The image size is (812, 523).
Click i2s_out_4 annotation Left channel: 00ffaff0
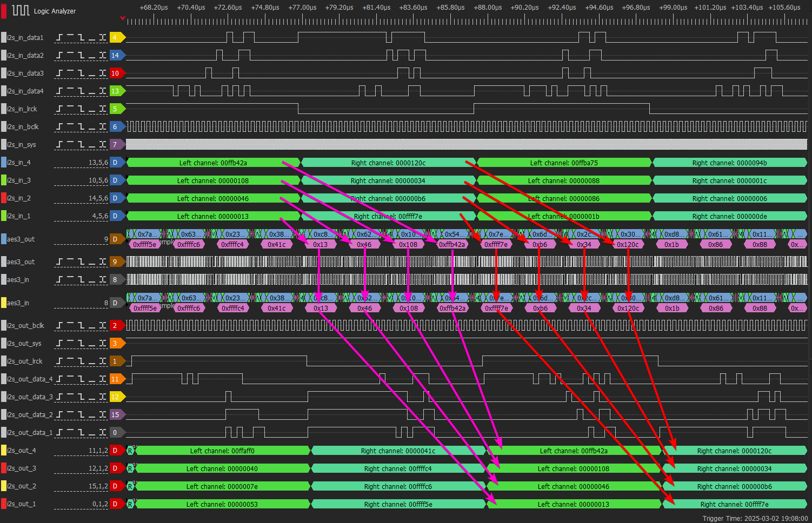coord(222,451)
